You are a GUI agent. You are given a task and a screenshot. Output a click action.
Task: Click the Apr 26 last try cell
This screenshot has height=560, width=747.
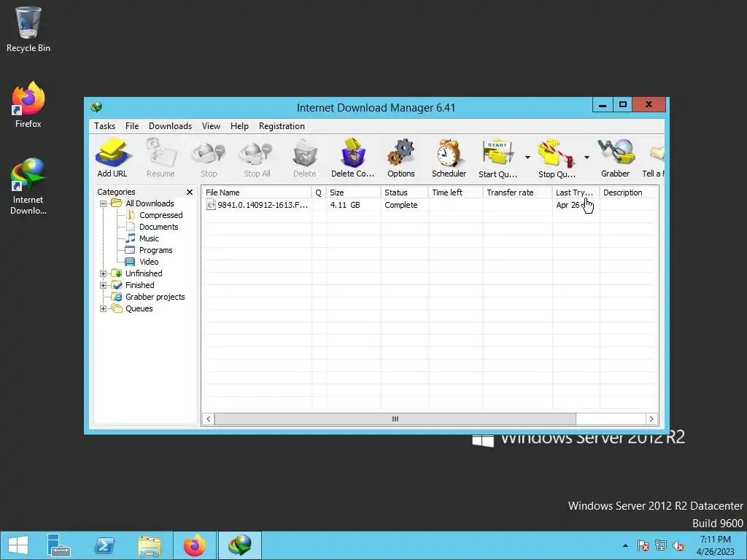[568, 205]
